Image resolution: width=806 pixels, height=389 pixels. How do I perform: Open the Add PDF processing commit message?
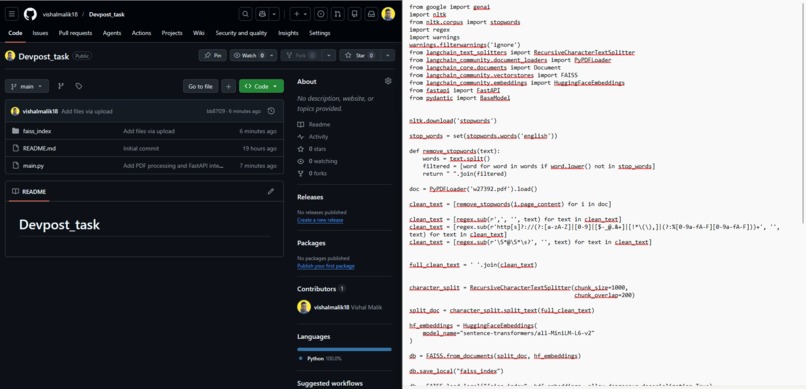pyautogui.click(x=173, y=165)
